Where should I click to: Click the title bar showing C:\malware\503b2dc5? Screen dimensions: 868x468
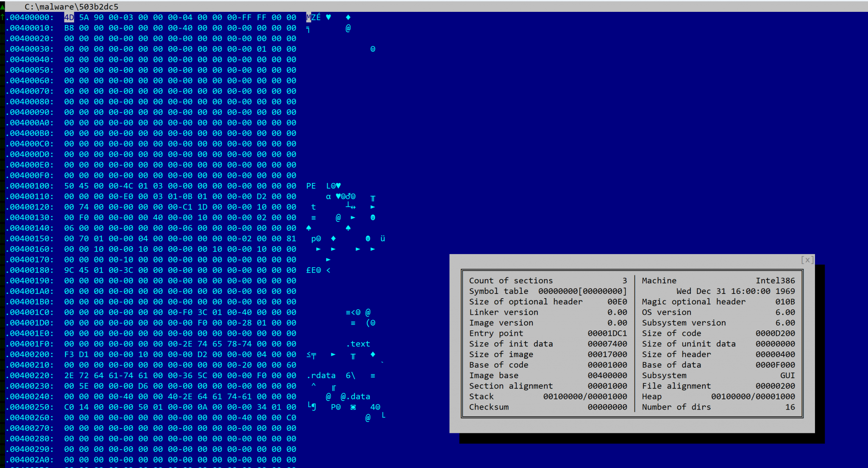[x=71, y=6]
